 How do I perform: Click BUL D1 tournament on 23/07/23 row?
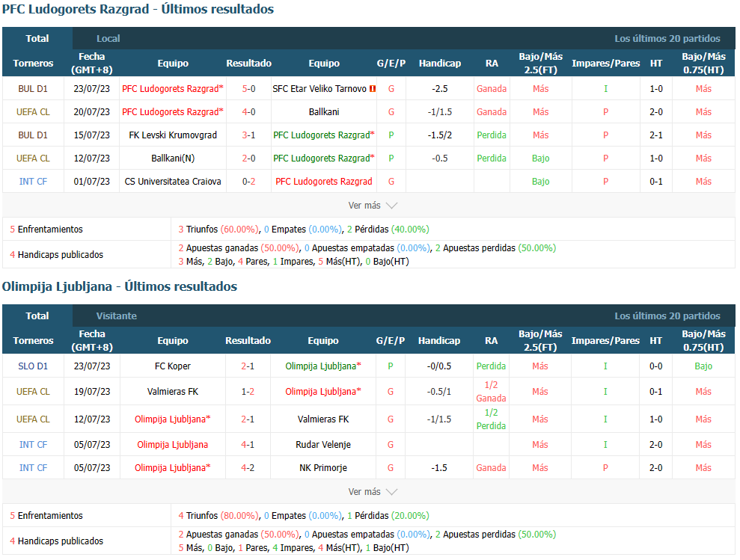click(x=33, y=89)
